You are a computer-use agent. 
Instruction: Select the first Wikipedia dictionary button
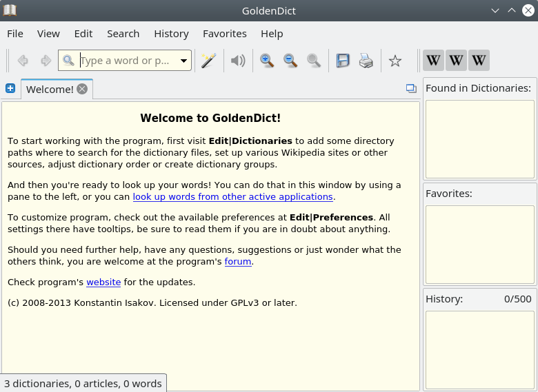[x=433, y=61]
